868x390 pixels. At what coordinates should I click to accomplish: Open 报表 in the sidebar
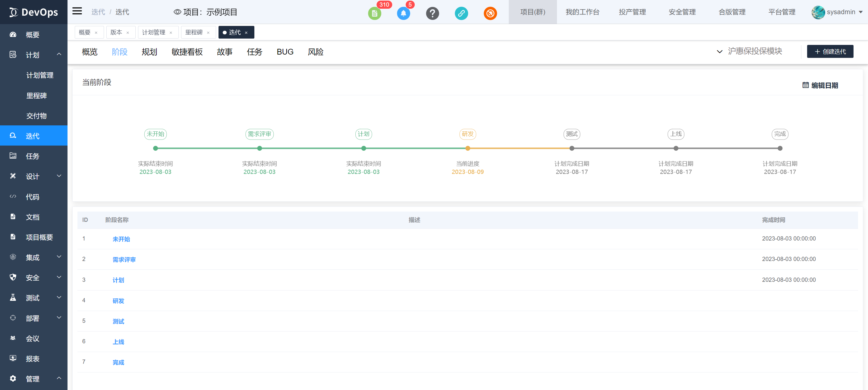tap(33, 359)
